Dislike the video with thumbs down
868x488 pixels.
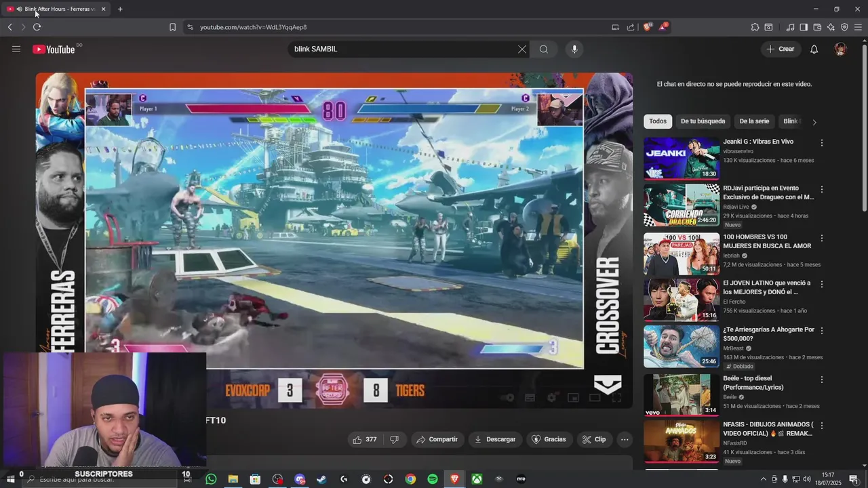[394, 439]
